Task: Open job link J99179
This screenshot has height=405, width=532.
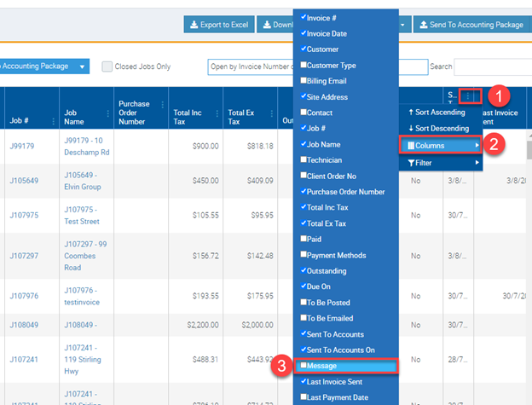Action: click(x=22, y=147)
